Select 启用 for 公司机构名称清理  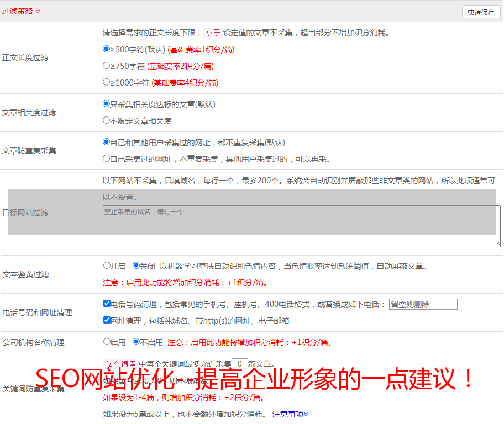tap(107, 342)
